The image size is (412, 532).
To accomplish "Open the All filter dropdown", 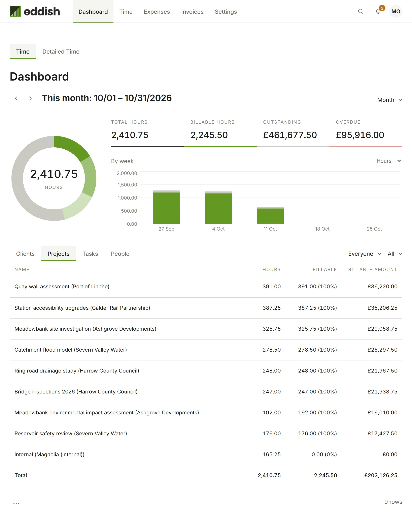I will 395,254.
